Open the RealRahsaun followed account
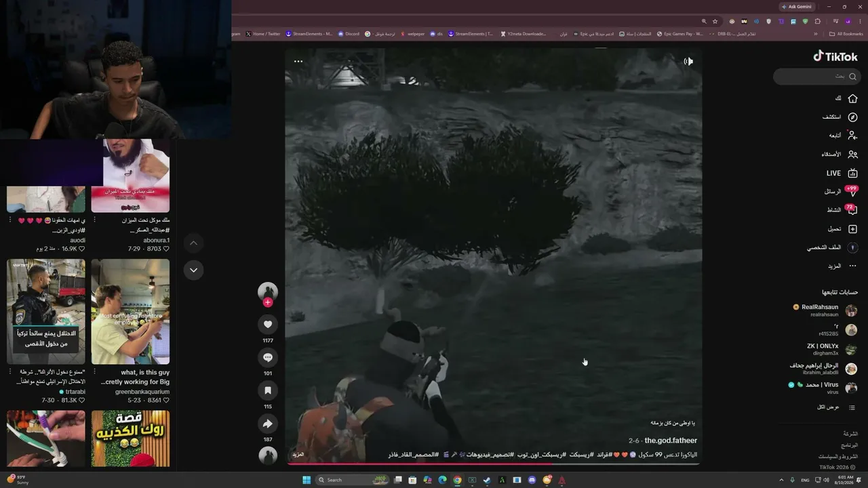 (x=826, y=310)
